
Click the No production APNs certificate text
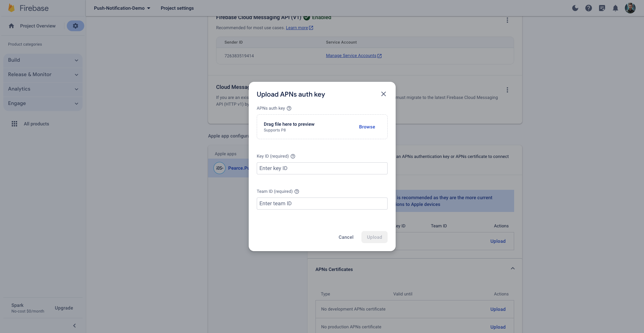[351, 327]
